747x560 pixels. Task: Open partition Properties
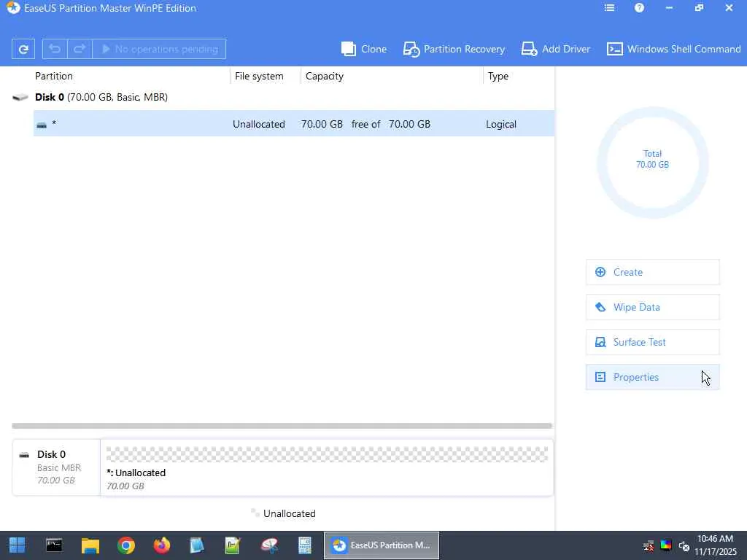(x=653, y=377)
